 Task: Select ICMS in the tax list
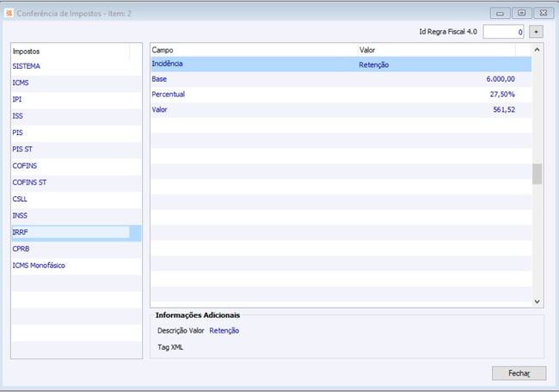[x=77, y=83]
